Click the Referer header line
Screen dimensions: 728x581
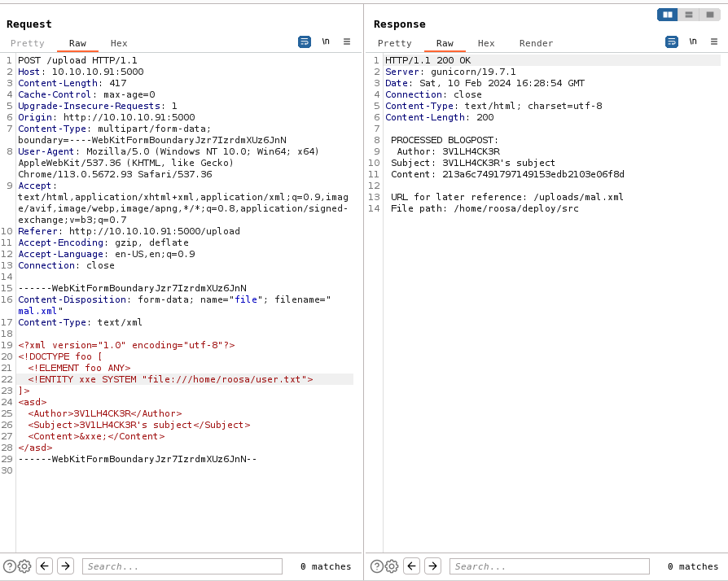pos(129,231)
